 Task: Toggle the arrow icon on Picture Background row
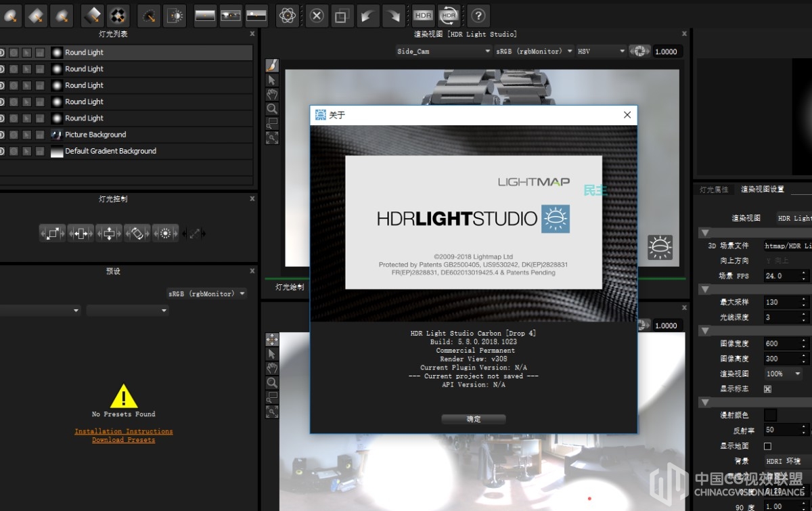pos(26,135)
